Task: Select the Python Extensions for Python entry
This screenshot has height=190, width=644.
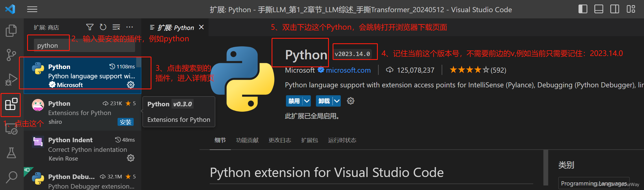Action: pyautogui.click(x=83, y=112)
